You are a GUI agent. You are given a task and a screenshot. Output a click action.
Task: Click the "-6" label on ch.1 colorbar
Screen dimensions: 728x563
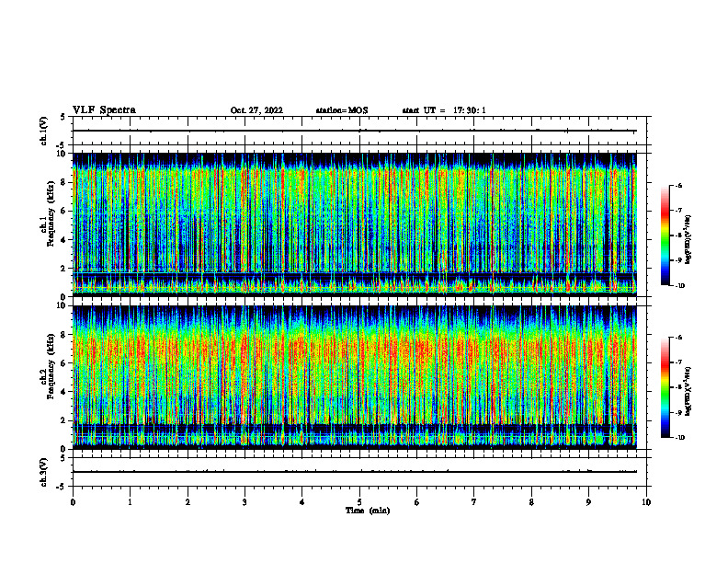(x=679, y=185)
